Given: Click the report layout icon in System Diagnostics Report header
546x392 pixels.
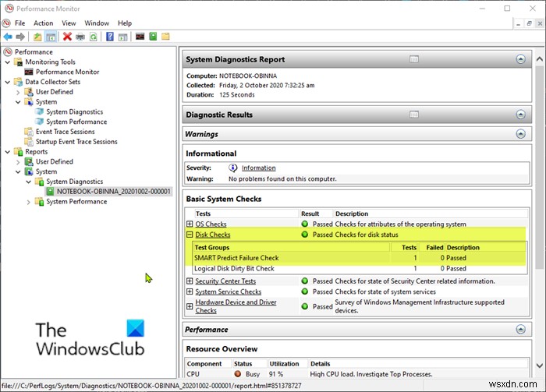Looking at the screenshot, I should [x=414, y=59].
